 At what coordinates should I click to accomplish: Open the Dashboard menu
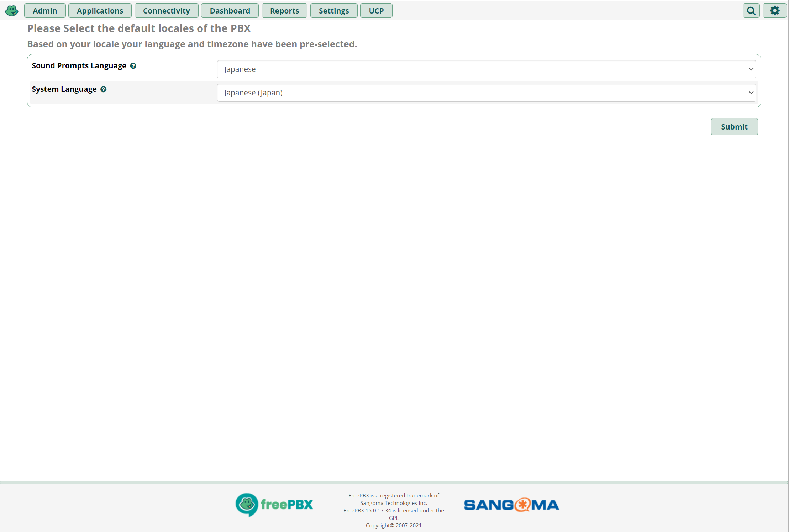230,11
